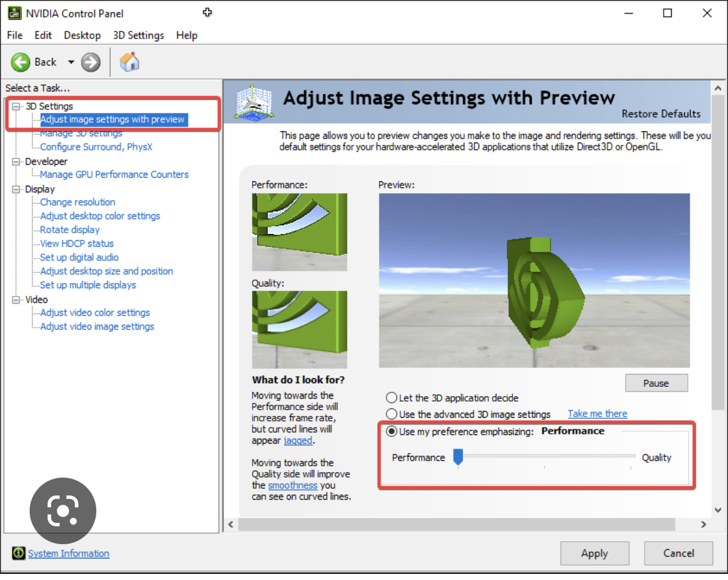Viewport: 728px width, 580px height.
Task: Open Set up digital audio
Action: [79, 257]
